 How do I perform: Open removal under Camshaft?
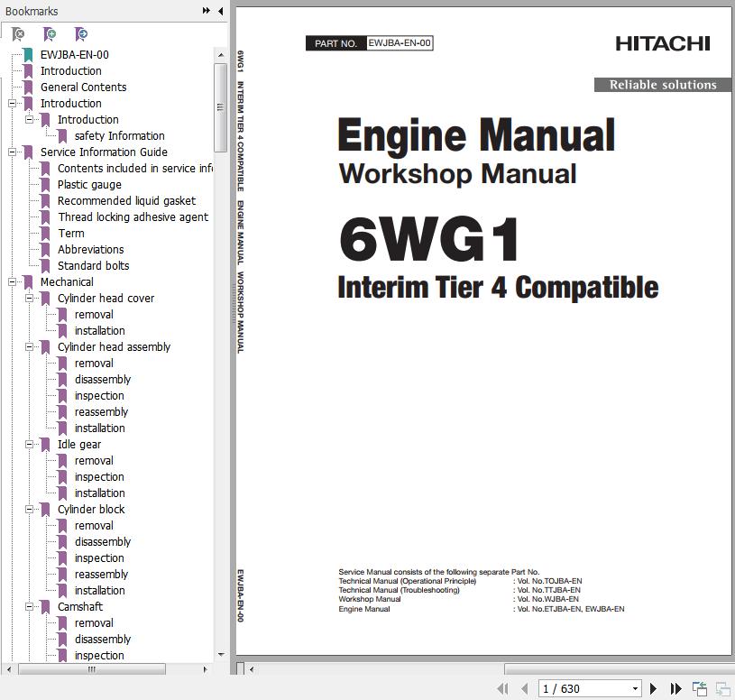[94, 623]
